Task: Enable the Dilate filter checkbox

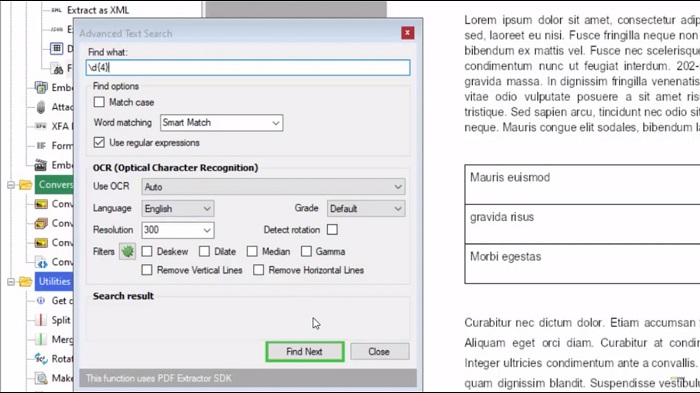Action: point(204,251)
